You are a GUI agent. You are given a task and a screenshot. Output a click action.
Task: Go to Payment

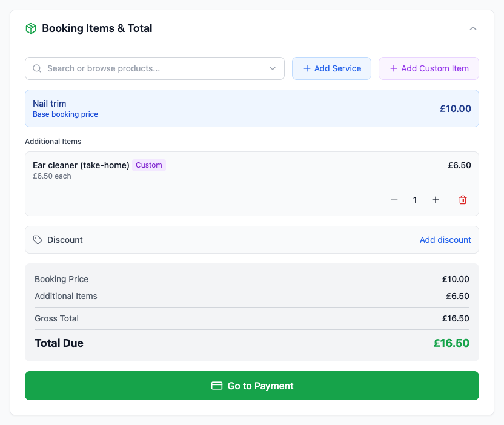click(x=252, y=386)
